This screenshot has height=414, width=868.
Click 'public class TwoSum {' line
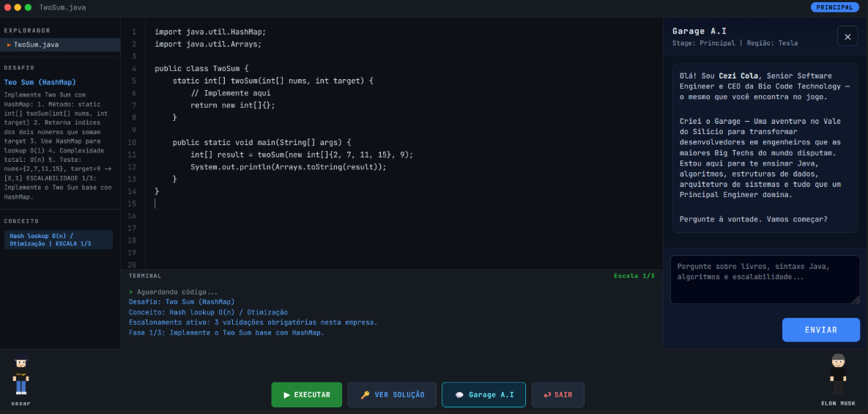pos(201,69)
